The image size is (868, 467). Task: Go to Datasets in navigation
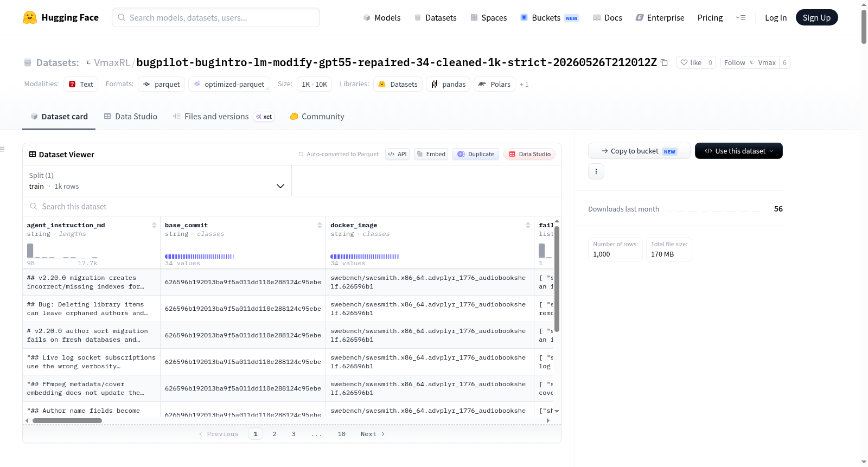click(x=435, y=17)
